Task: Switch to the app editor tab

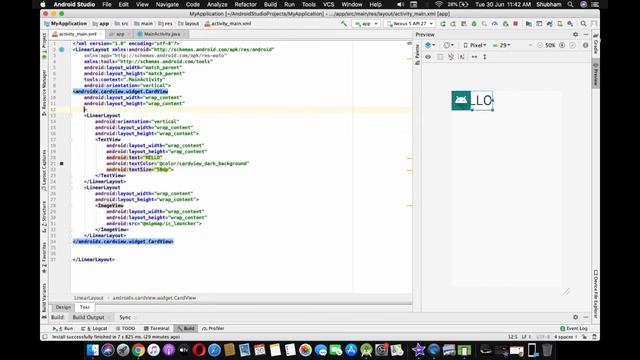Action: pyautogui.click(x=118, y=34)
